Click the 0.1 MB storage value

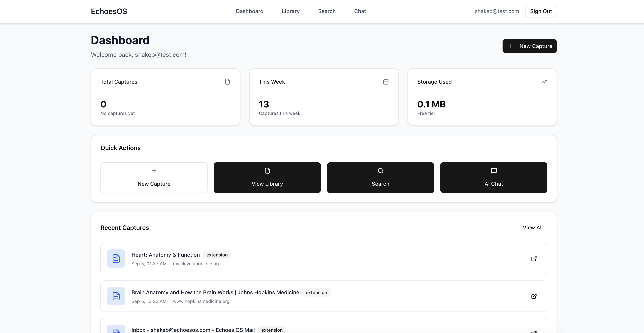pos(431,104)
